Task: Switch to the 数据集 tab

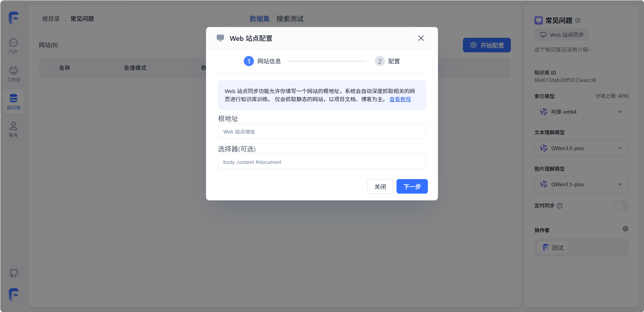Action: [259, 19]
